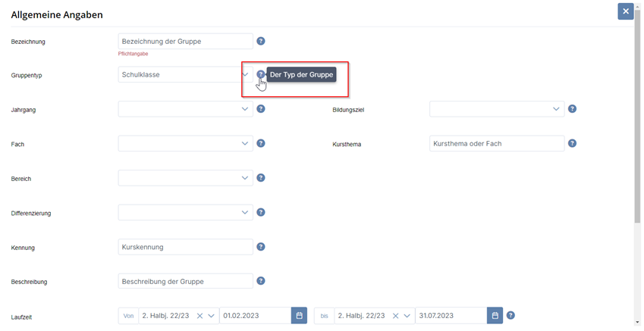Expand the Jahrgang dropdown
The image size is (644, 331).
tap(185, 109)
